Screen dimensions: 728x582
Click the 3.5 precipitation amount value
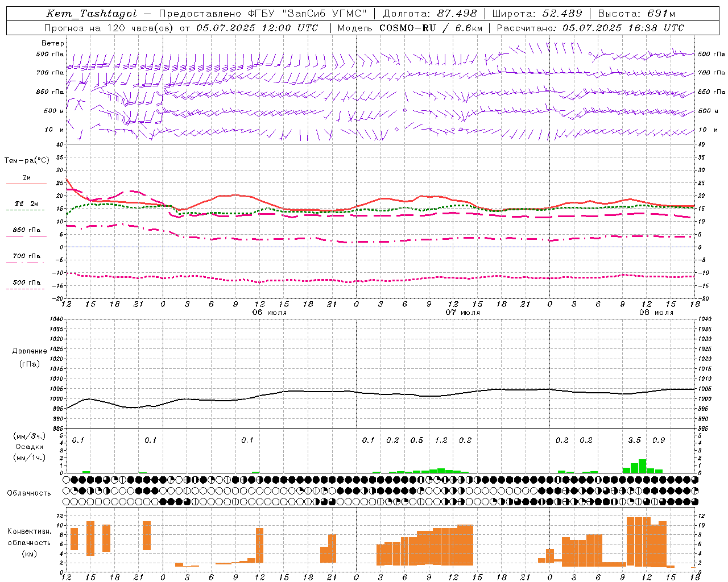[634, 440]
